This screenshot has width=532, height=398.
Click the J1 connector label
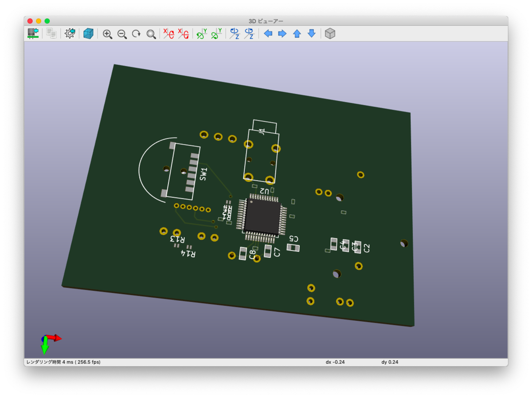click(262, 132)
